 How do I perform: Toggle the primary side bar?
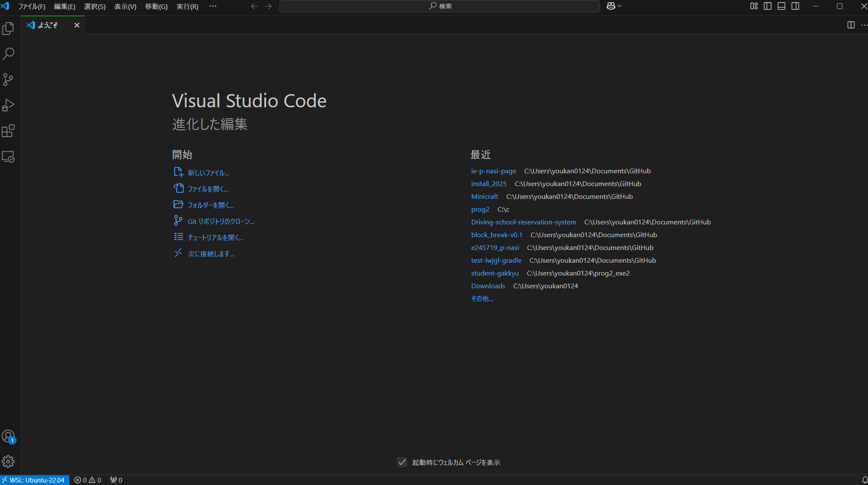point(767,6)
